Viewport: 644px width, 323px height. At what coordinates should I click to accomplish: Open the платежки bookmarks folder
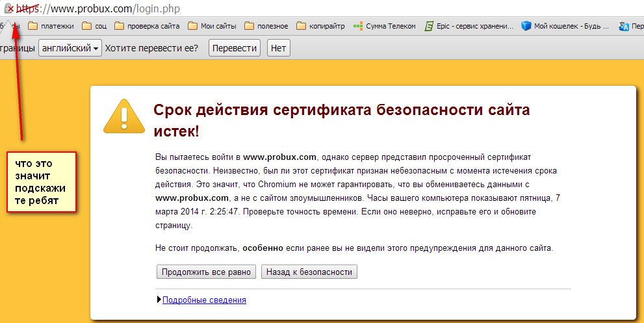click(x=50, y=27)
